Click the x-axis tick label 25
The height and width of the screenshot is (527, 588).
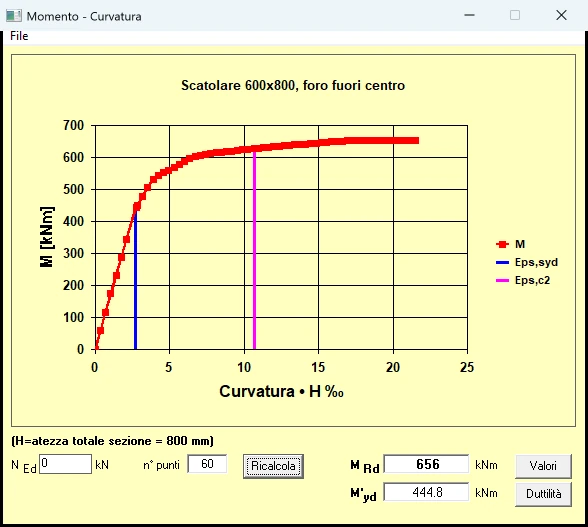467,367
